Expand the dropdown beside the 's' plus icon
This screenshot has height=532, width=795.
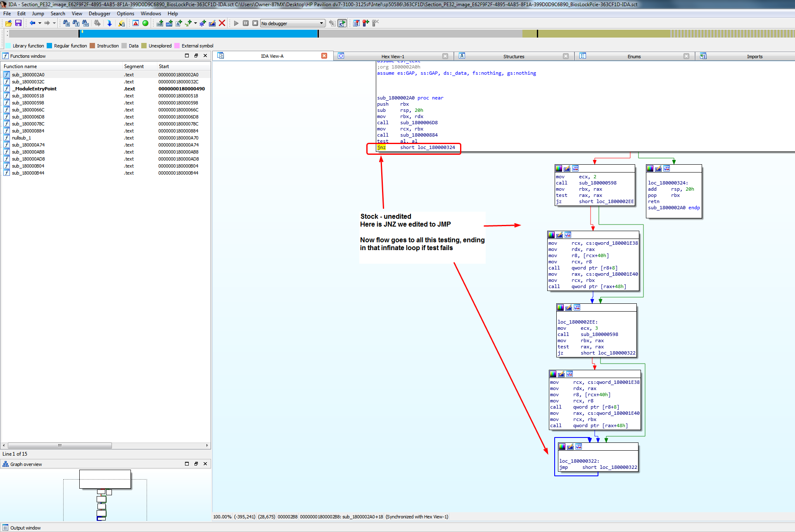point(195,23)
